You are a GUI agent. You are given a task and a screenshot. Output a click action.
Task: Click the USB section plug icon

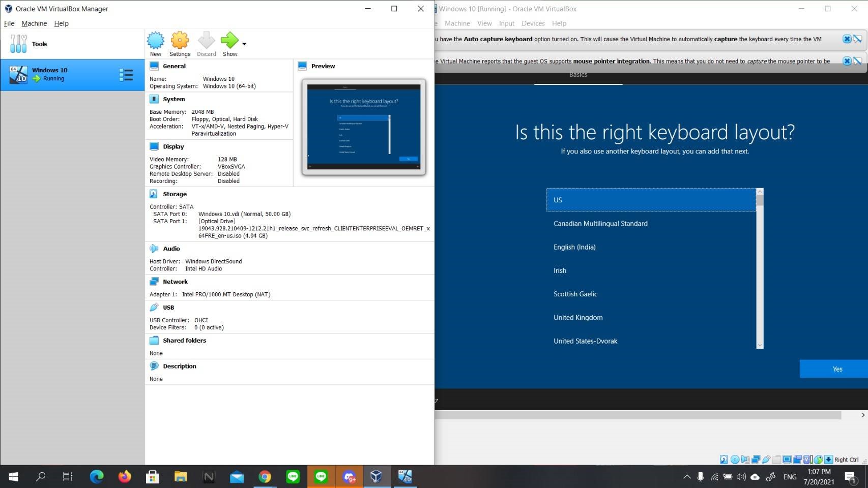[x=154, y=308]
